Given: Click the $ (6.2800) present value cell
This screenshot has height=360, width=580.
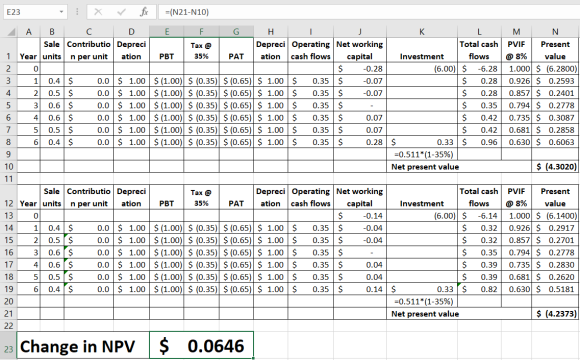Looking at the screenshot, I should pos(555,69).
